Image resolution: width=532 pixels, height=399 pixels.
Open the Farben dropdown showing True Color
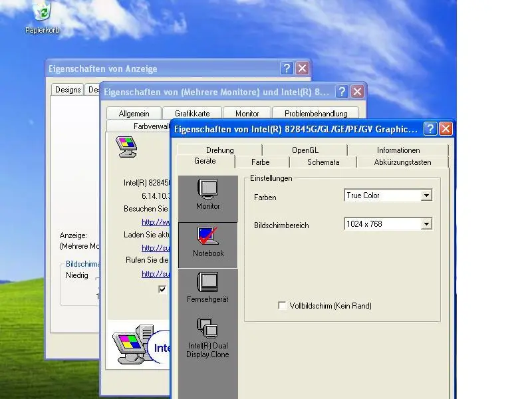click(426, 196)
